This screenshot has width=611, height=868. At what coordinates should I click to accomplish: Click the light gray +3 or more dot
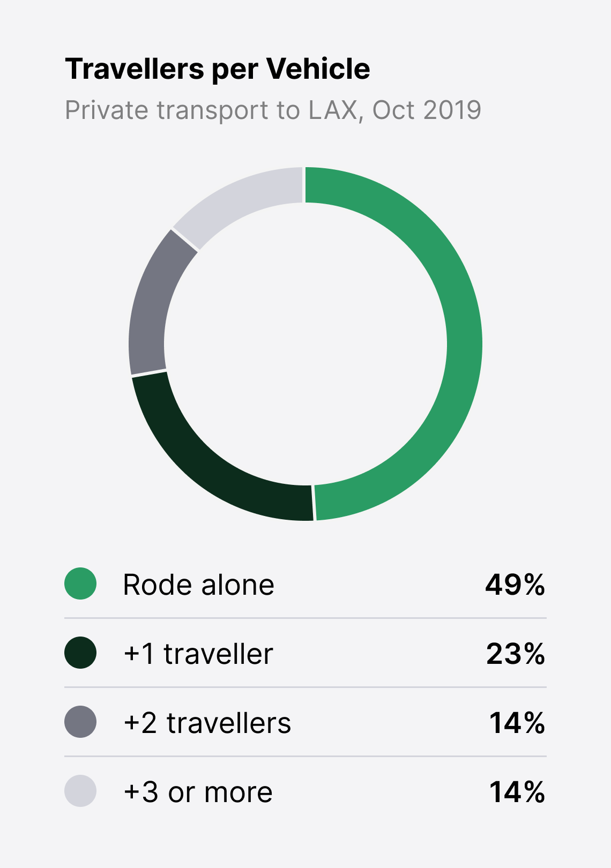click(x=80, y=791)
